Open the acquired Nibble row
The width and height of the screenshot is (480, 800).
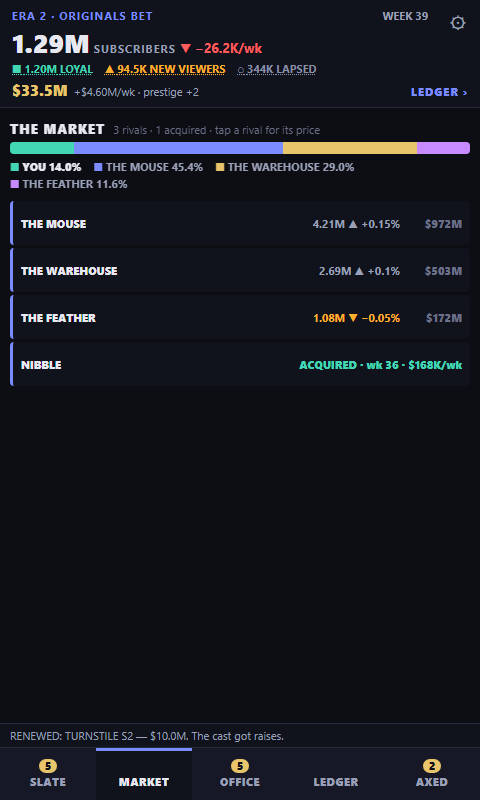point(240,364)
